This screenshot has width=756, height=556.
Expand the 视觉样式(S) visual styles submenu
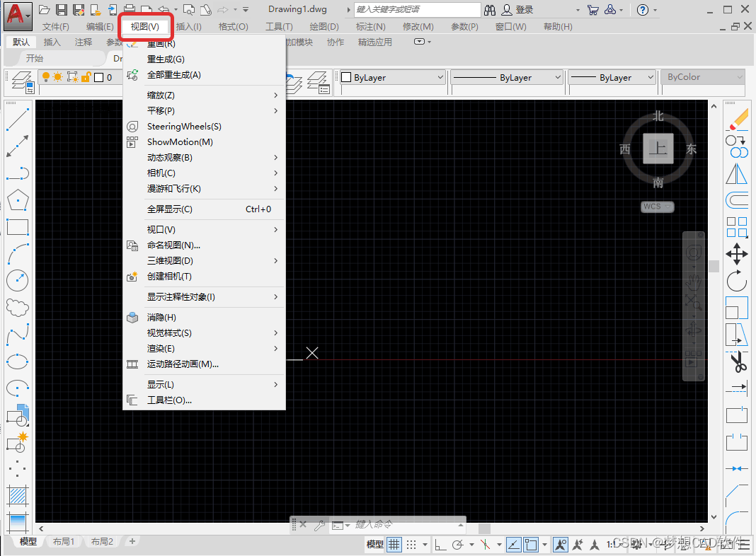(x=205, y=333)
